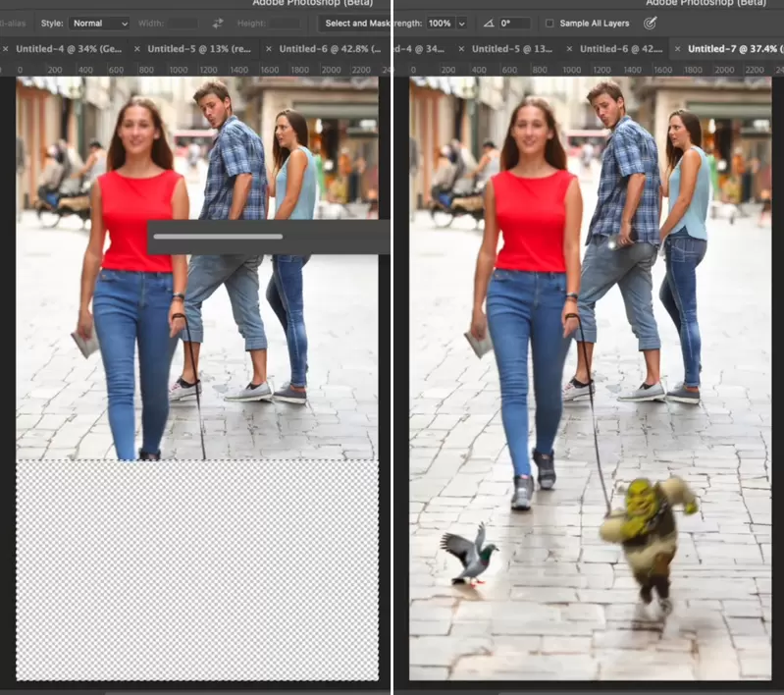Click the generative fill progress bar
This screenshot has width=784, height=695.
point(218,237)
